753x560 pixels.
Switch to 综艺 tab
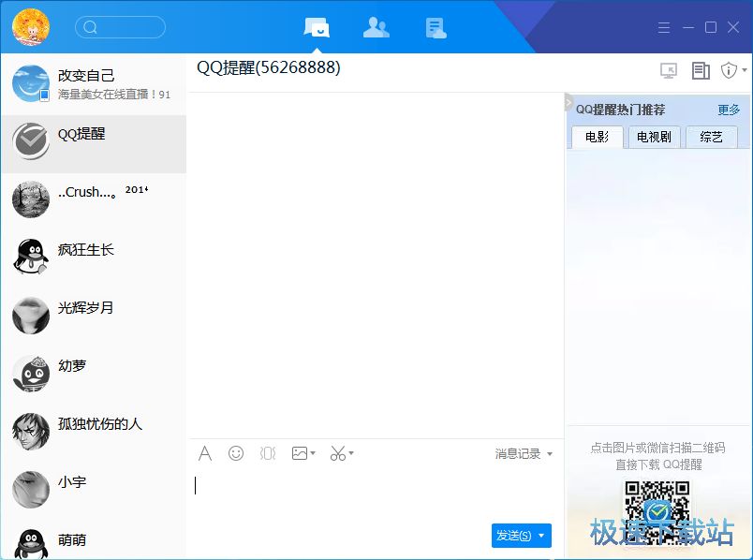(711, 138)
